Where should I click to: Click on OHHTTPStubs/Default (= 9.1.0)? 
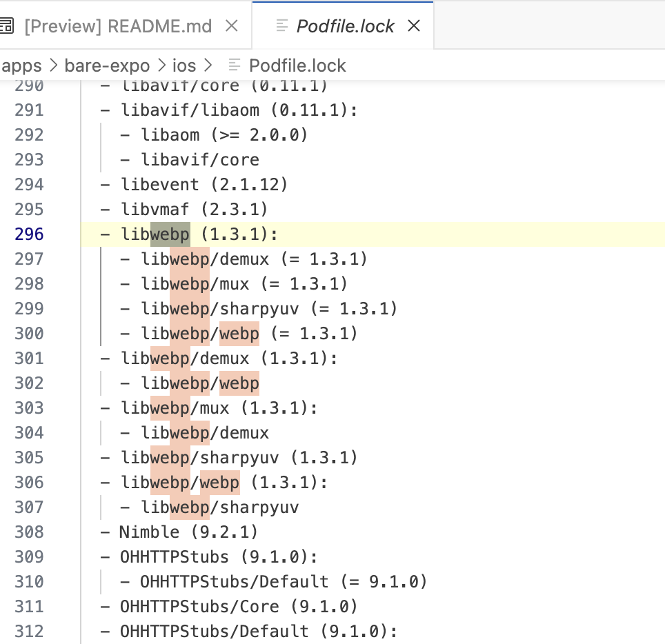click(x=284, y=581)
